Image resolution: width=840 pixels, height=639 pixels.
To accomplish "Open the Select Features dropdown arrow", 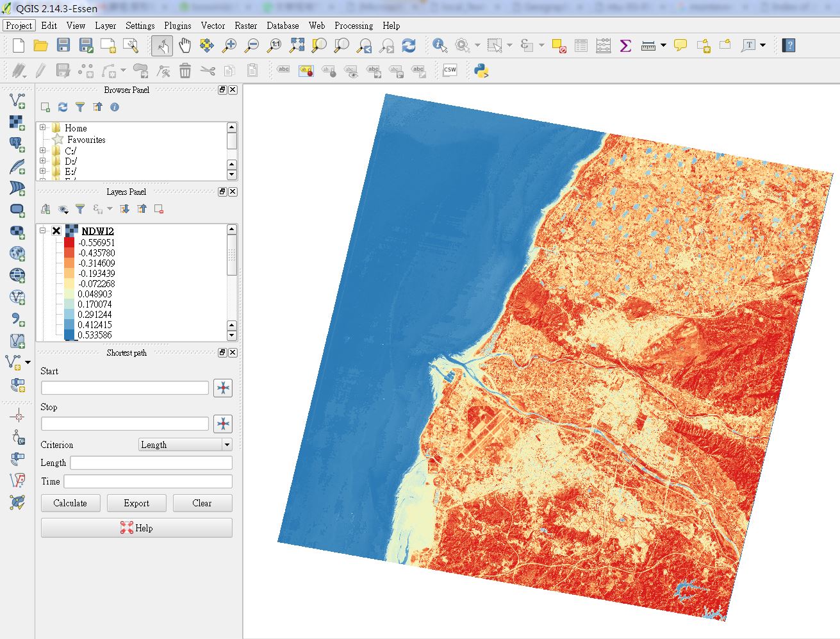I will (509, 46).
